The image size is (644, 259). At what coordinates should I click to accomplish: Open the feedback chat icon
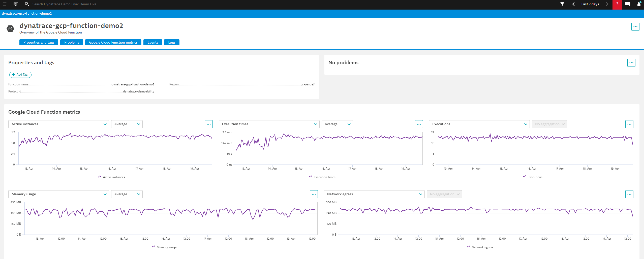[628, 4]
